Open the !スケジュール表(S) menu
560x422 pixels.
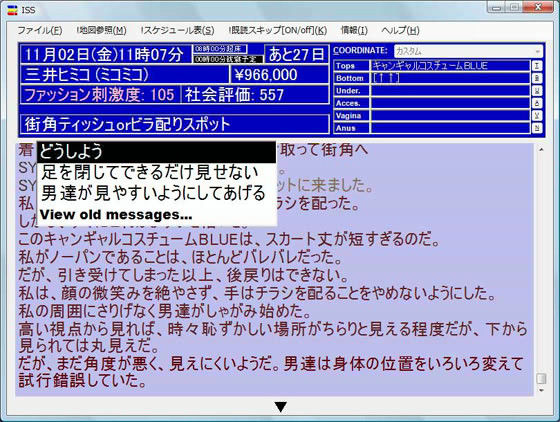point(178,30)
